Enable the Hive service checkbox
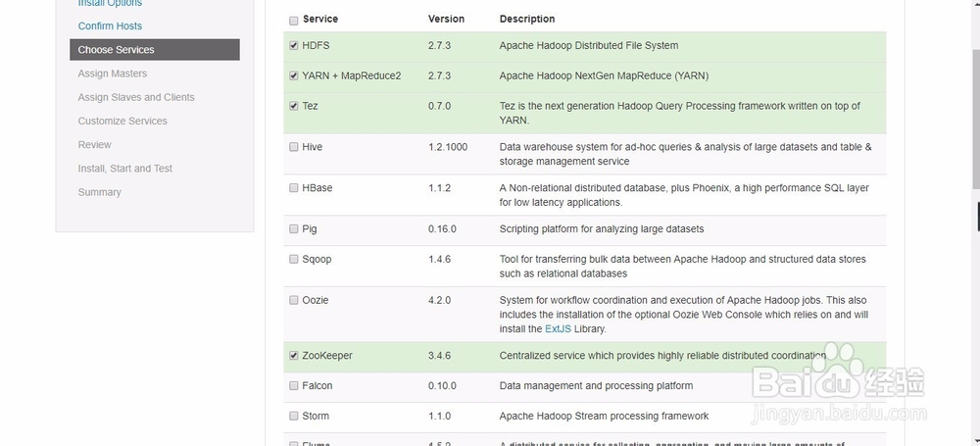 tap(294, 147)
